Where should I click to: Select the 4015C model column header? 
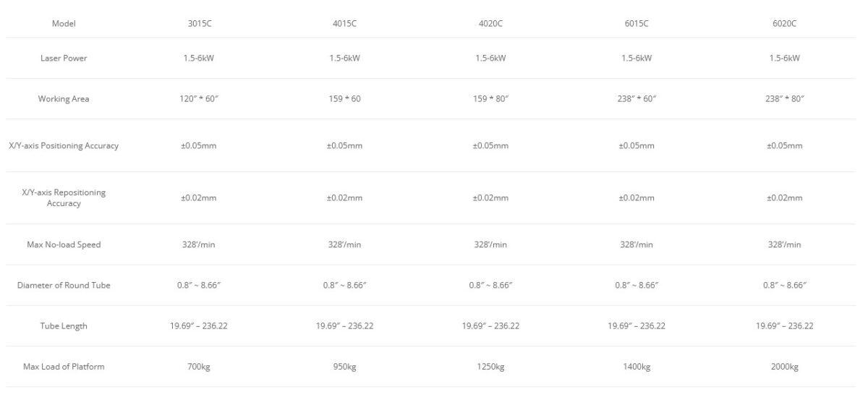pyautogui.click(x=344, y=23)
